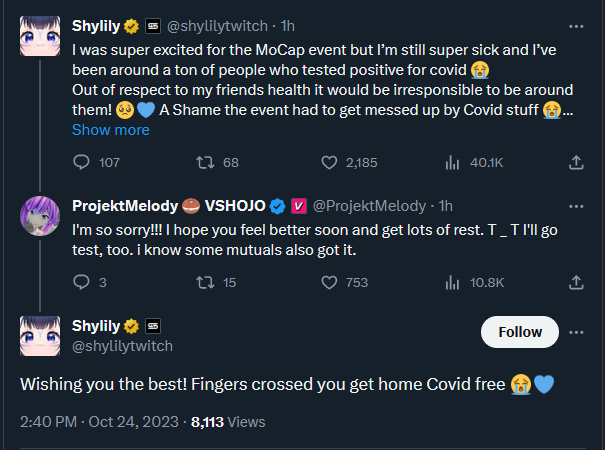Reply to ProjektMelody's tweet
The height and width of the screenshot is (450, 605).
82,283
